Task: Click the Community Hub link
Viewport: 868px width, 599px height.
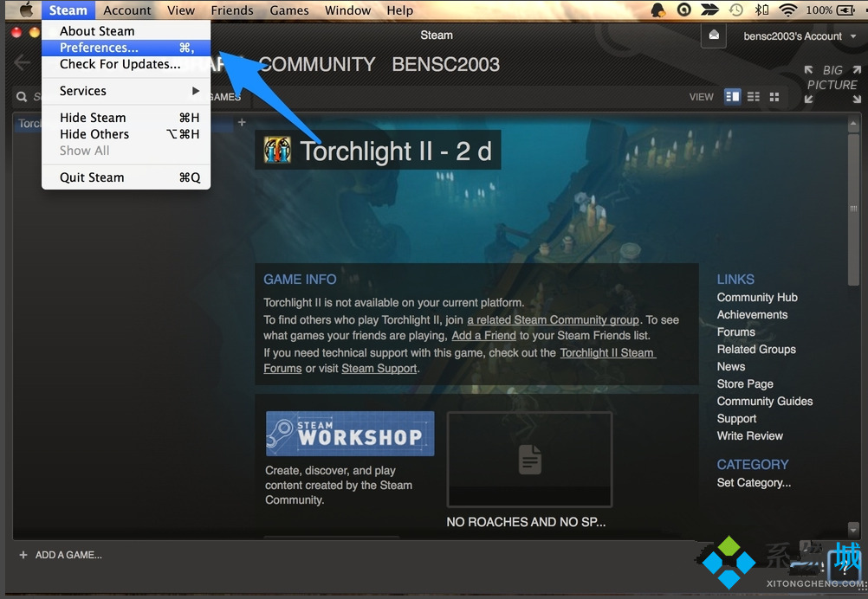Action: pyautogui.click(x=757, y=297)
